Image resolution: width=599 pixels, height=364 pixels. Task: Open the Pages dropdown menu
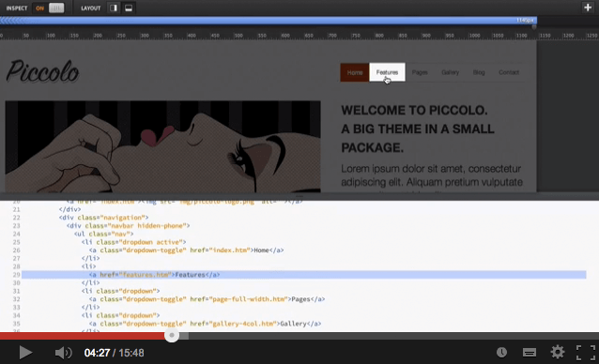[420, 72]
